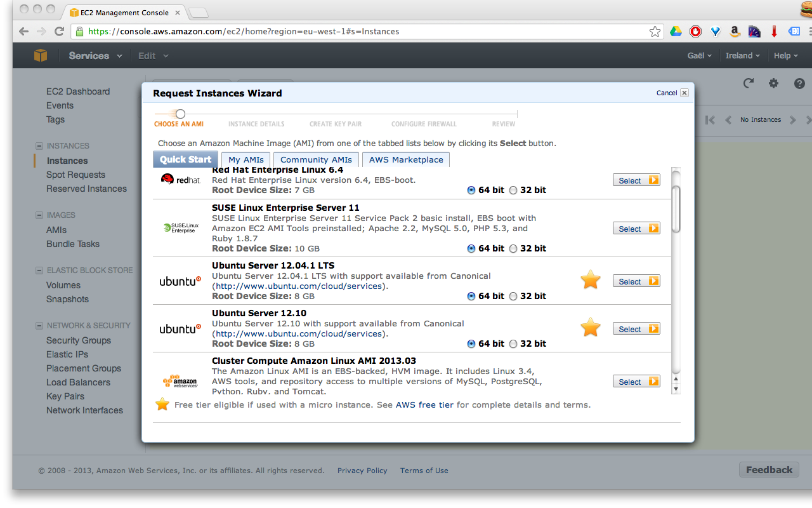The height and width of the screenshot is (508, 812).
Task: Select 64 bit for Ubuntu Server 12.10
Action: (x=471, y=343)
